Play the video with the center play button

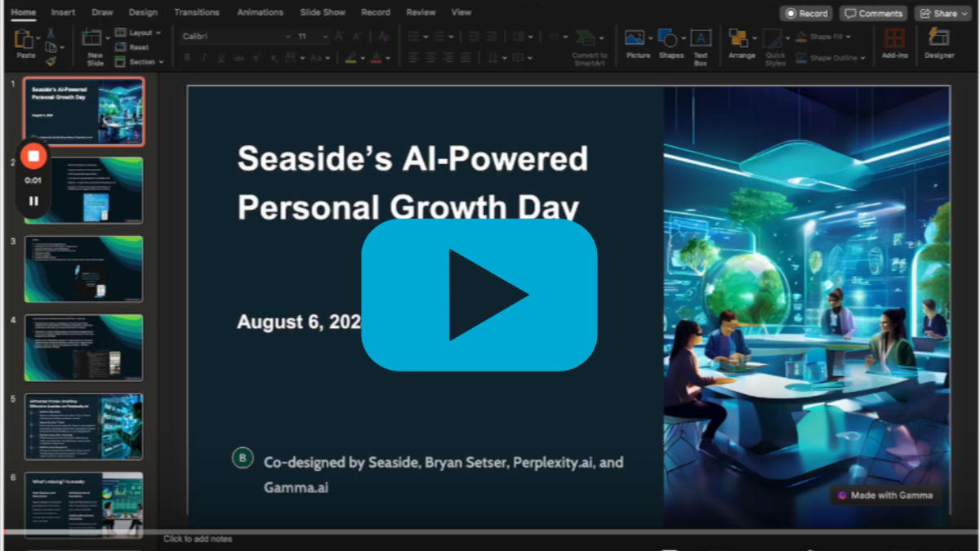(479, 295)
